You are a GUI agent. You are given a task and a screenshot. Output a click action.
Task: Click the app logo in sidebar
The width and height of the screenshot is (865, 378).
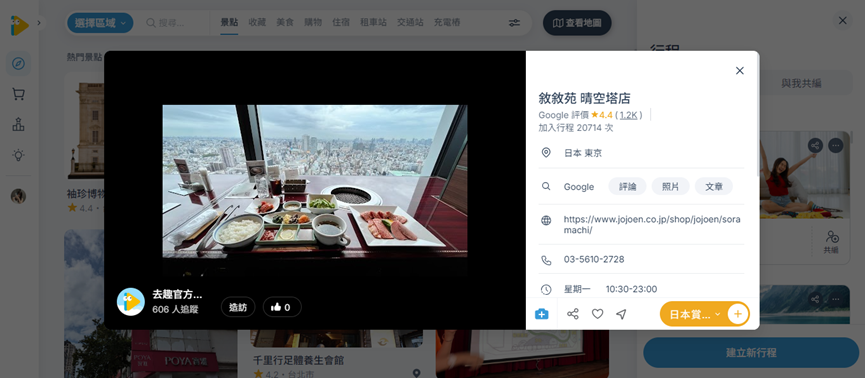(x=19, y=25)
